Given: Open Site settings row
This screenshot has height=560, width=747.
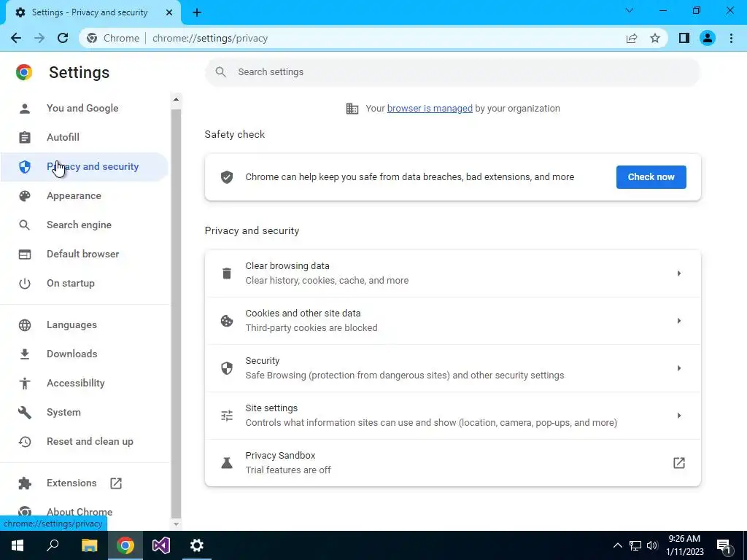Looking at the screenshot, I should tap(452, 416).
